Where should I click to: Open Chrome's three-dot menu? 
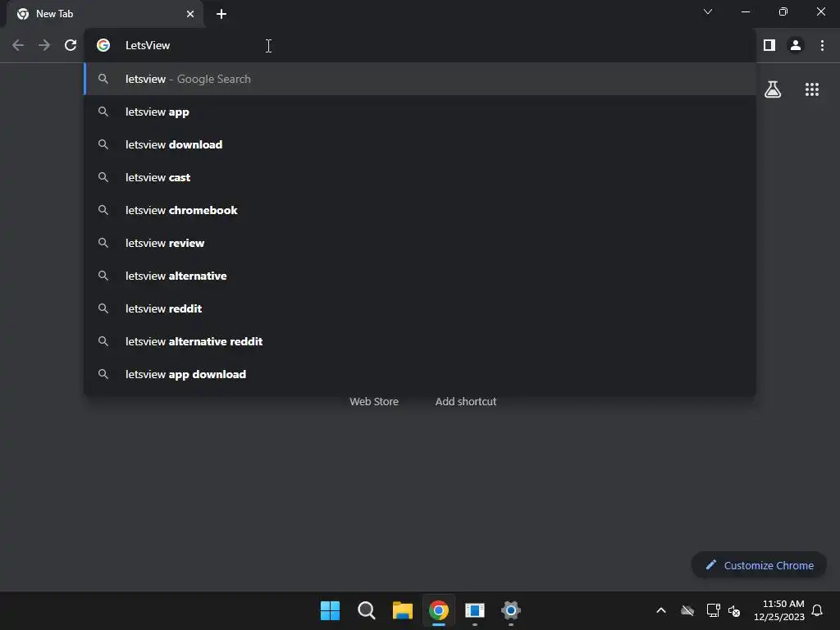tap(822, 46)
